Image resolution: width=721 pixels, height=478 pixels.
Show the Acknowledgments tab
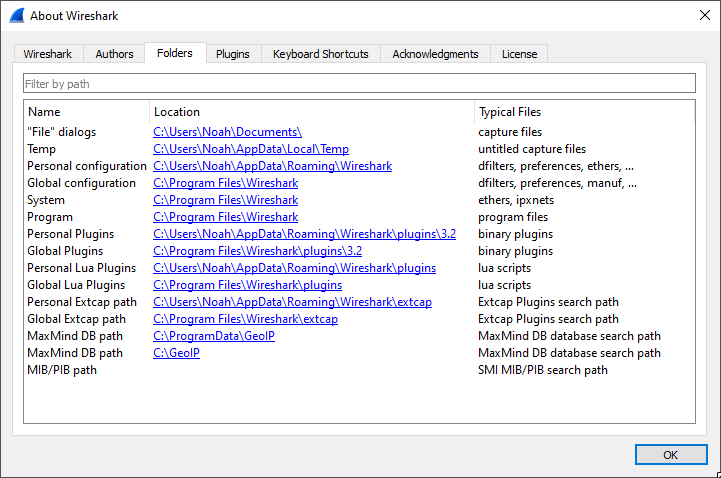[x=435, y=54]
